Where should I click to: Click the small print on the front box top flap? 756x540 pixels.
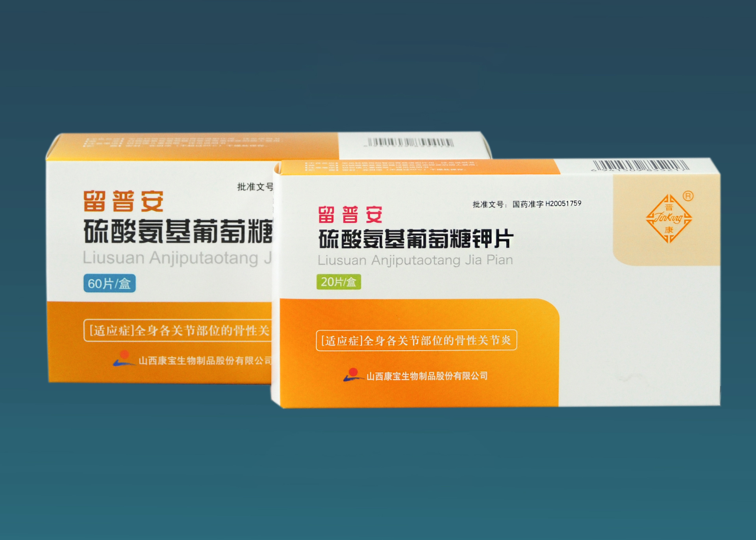point(392,166)
